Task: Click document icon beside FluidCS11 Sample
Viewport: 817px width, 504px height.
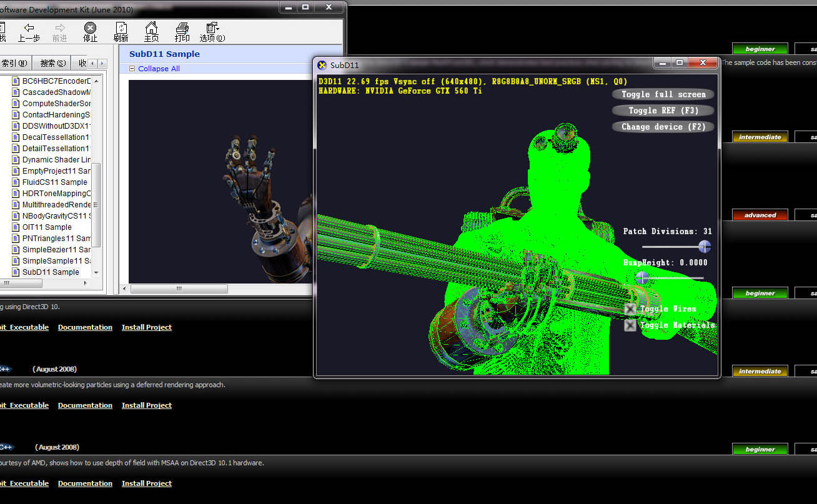Action: point(16,182)
